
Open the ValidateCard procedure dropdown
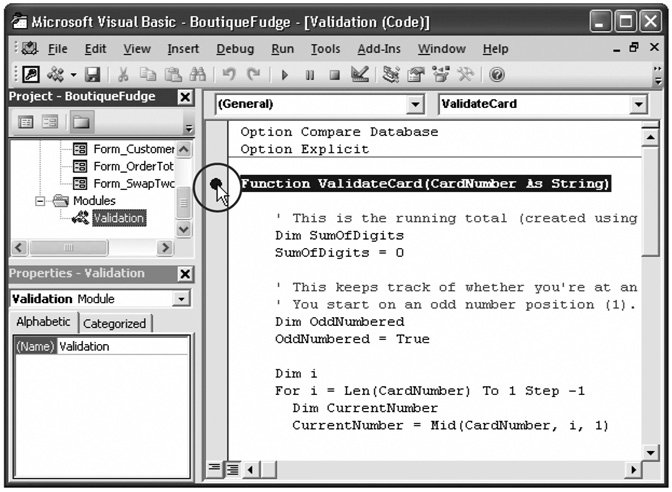click(638, 104)
